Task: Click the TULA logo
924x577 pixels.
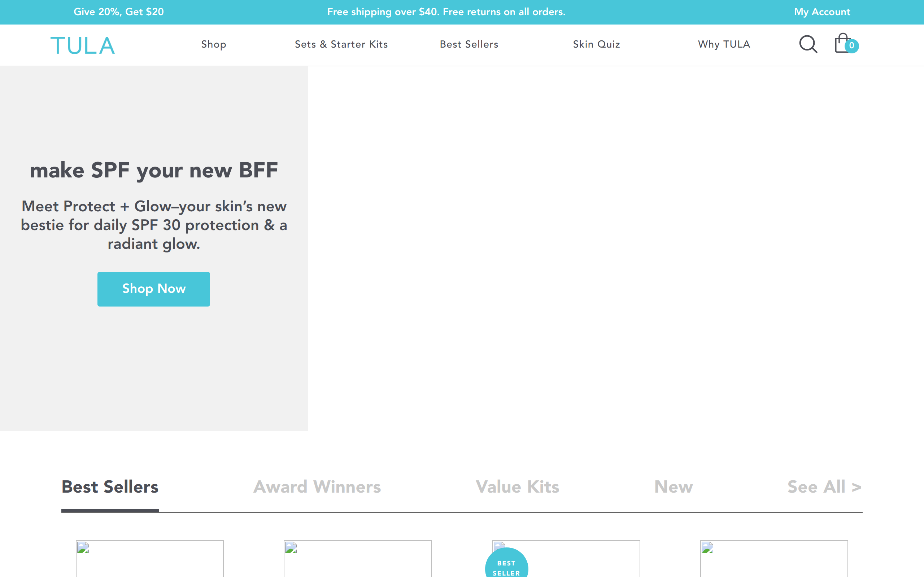Action: [x=82, y=45]
